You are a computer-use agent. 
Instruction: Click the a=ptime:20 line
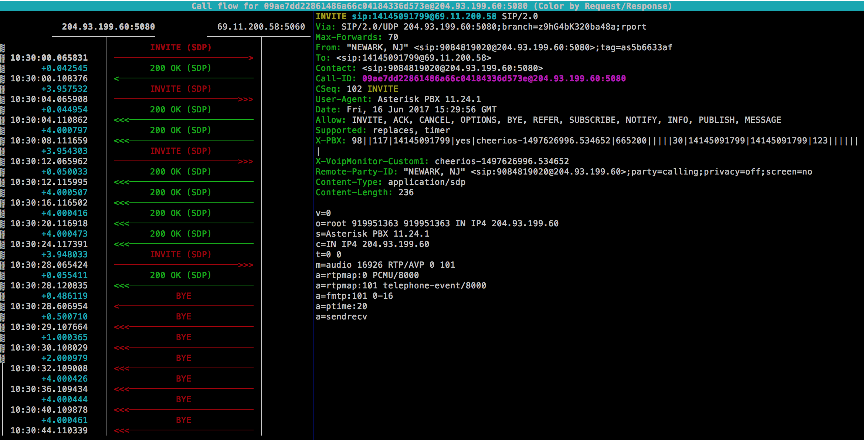coord(341,306)
